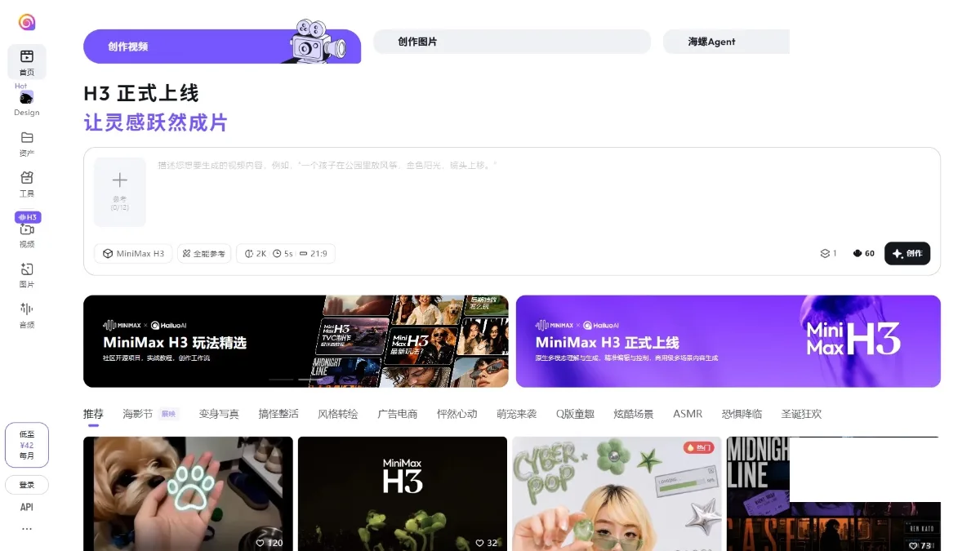
Task: Click the credits 60 indicator
Action: coord(864,254)
